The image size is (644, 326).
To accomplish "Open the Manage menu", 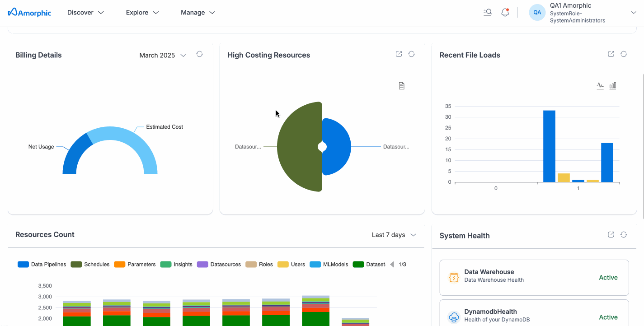I will click(198, 13).
